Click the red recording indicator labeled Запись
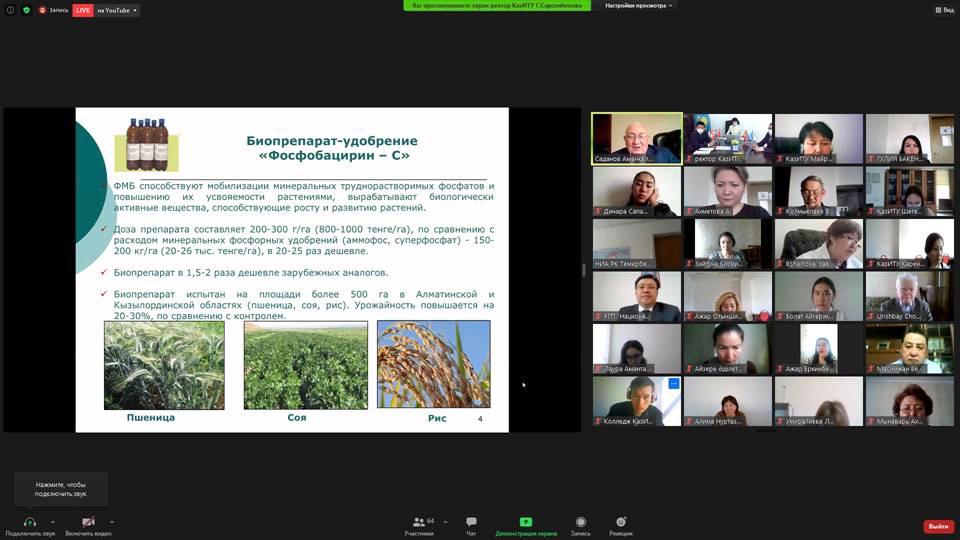The height and width of the screenshot is (540, 960). coord(54,10)
